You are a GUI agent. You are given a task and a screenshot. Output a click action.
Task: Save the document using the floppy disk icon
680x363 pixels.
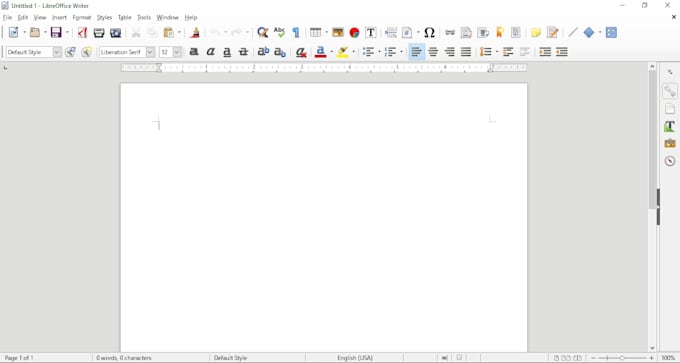pyautogui.click(x=56, y=33)
